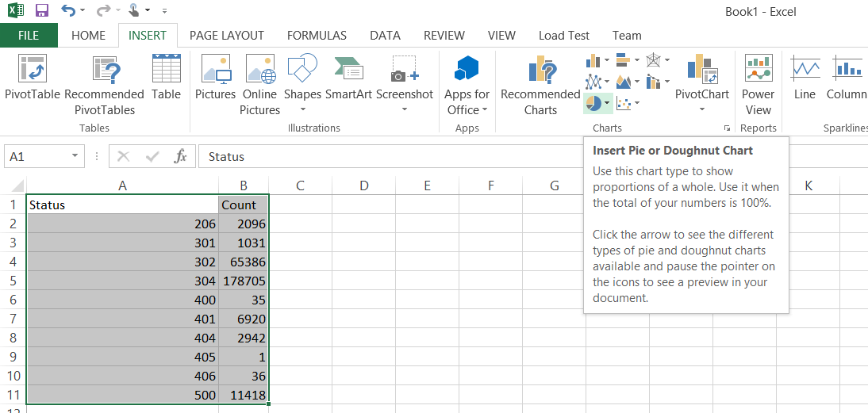
Task: Switch to the PAGE LAYOUT tab
Action: click(226, 36)
